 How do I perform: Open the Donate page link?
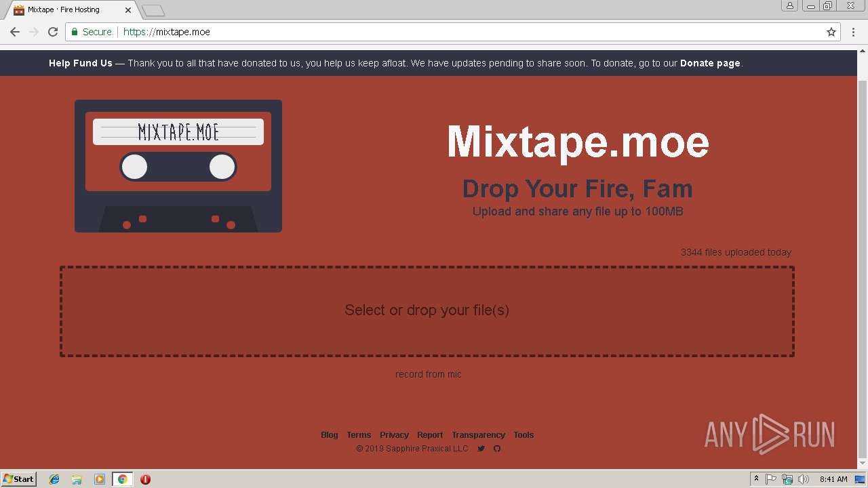pyautogui.click(x=710, y=63)
